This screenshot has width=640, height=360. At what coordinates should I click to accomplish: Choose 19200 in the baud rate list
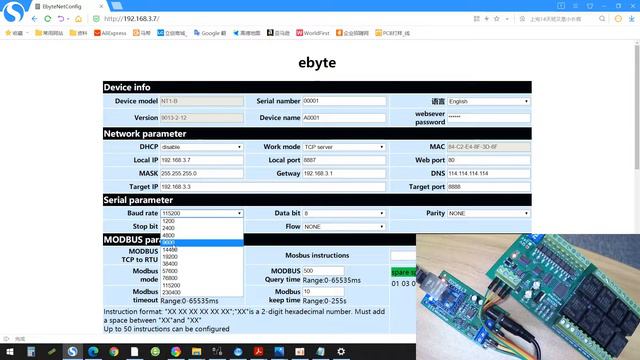point(202,257)
